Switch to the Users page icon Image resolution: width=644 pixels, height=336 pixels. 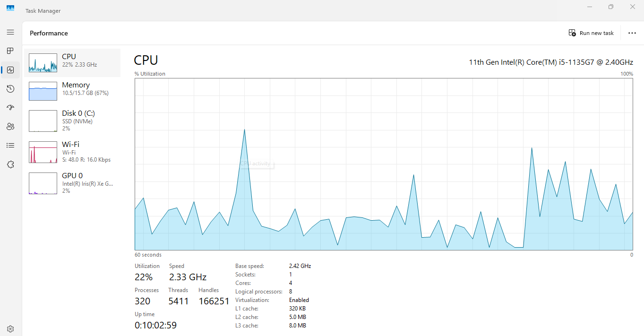[10, 127]
